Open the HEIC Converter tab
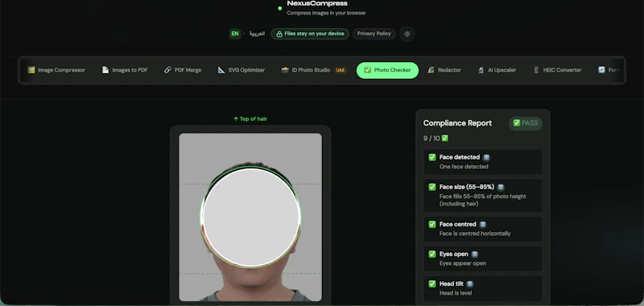 557,70
